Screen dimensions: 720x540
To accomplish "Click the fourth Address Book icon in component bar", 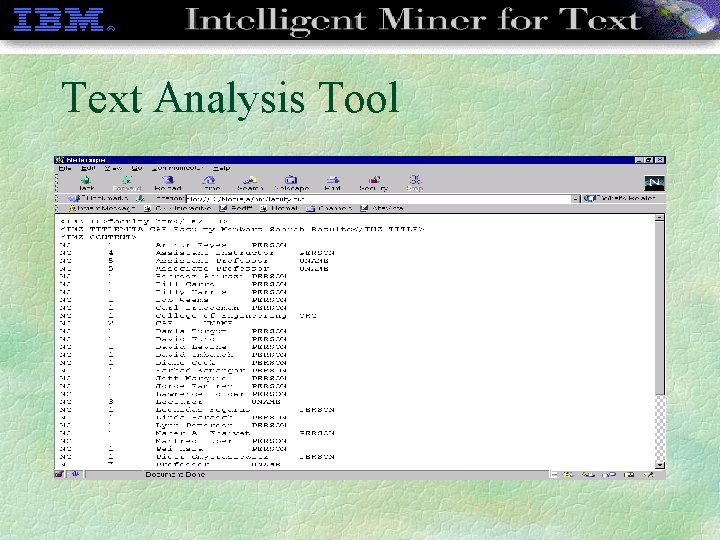I will (629, 474).
